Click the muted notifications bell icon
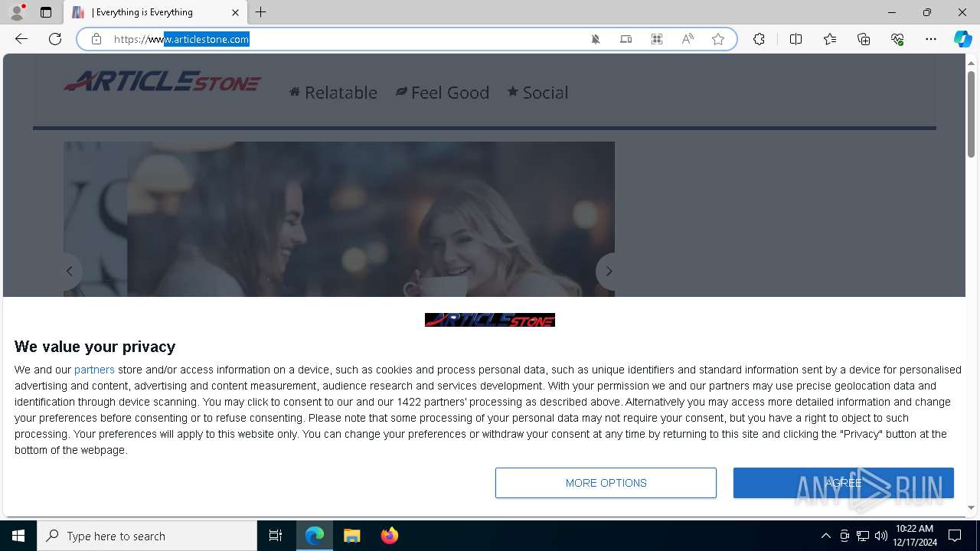The image size is (980, 551). [596, 39]
